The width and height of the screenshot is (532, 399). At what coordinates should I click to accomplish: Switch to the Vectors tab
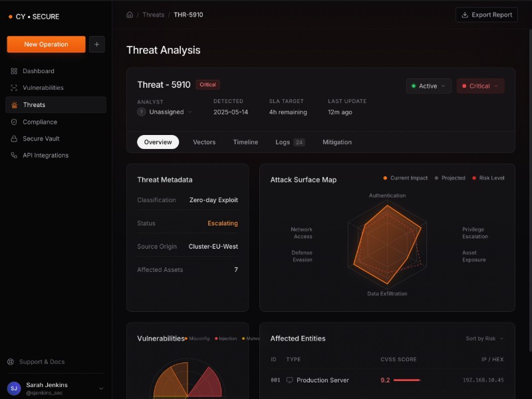tap(204, 142)
